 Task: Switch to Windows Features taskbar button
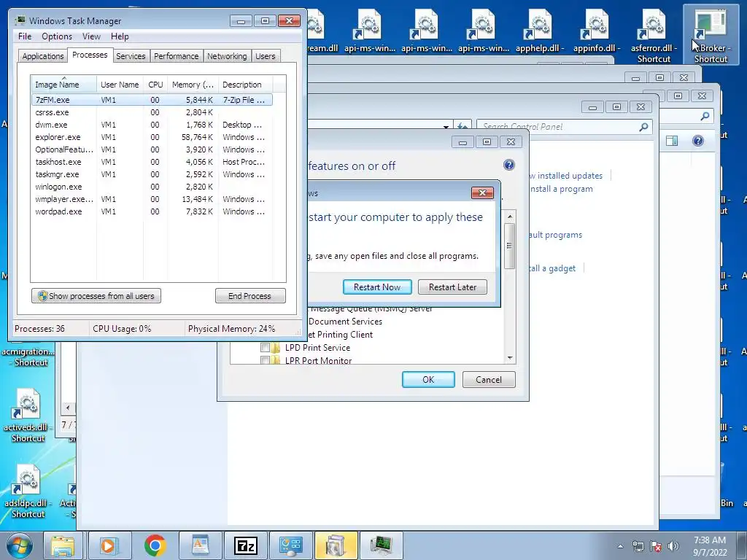336,545
